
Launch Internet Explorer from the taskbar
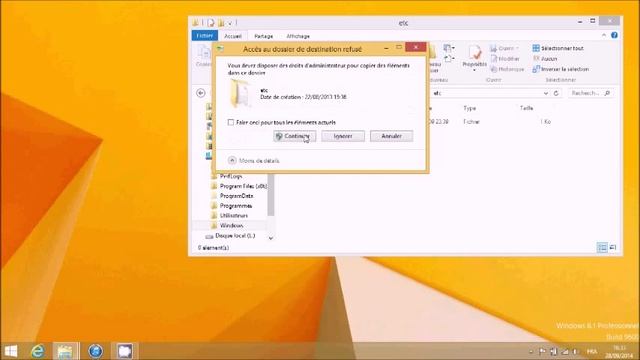point(38,351)
